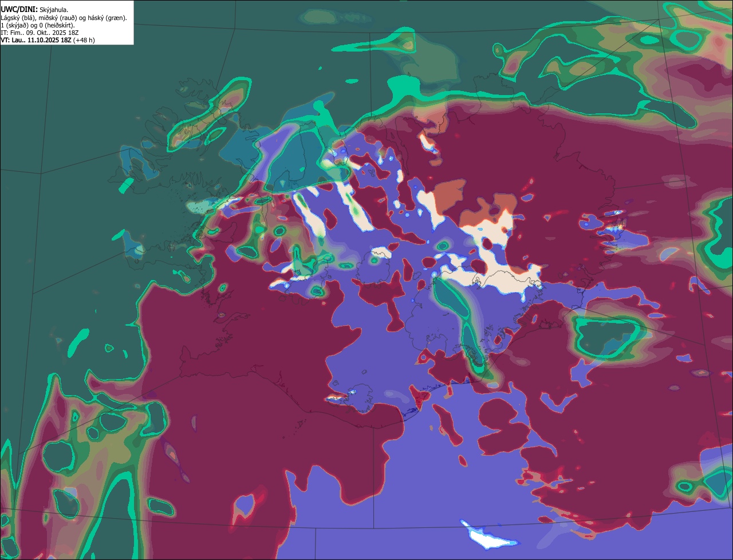Click the '1 (skýjað) og 0 (heiðskírt).' line
The image size is (733, 560).
[38, 25]
